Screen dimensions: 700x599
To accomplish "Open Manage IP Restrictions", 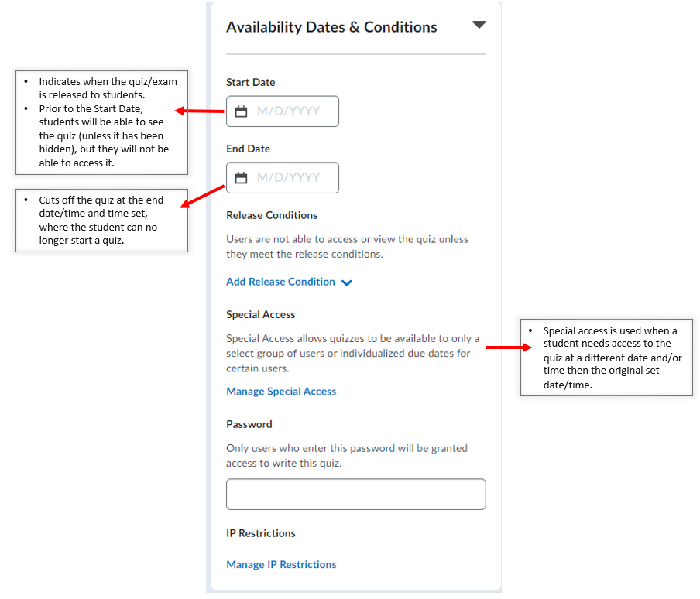I will 281,564.
